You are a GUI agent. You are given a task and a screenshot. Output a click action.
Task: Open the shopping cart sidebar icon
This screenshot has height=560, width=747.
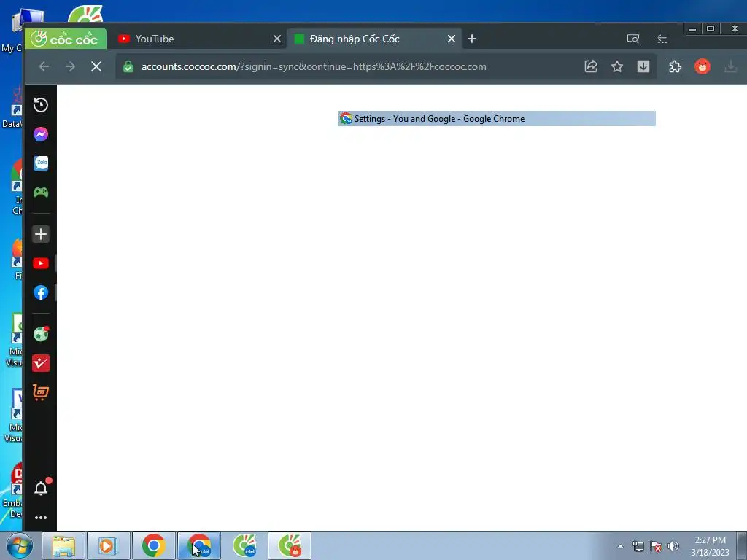click(41, 392)
